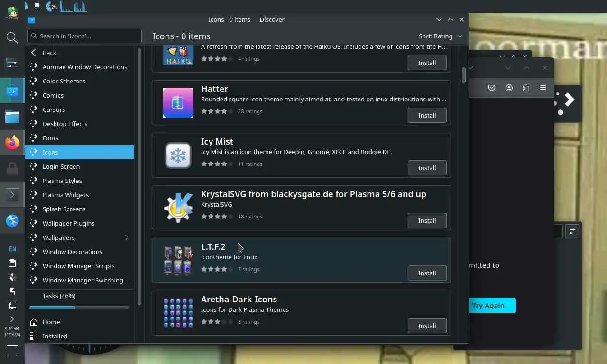This screenshot has width=607, height=364.
Task: Select the Plasma Styles category
Action: pos(80,181)
